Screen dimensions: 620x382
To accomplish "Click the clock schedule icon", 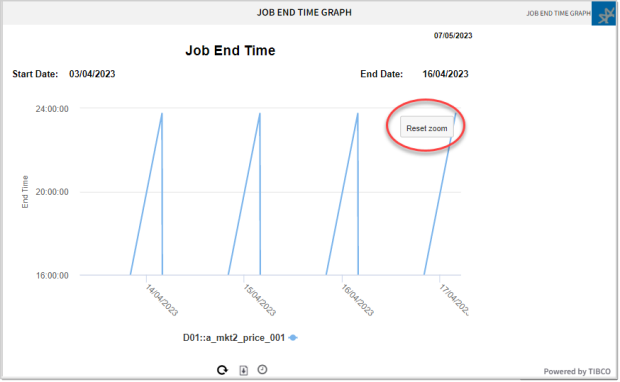I will click(262, 369).
